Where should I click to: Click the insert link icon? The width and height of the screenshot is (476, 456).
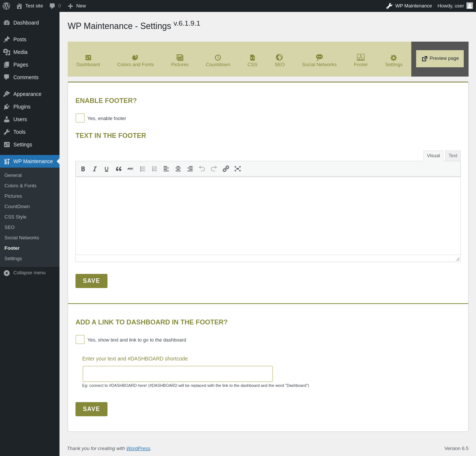[x=226, y=169]
